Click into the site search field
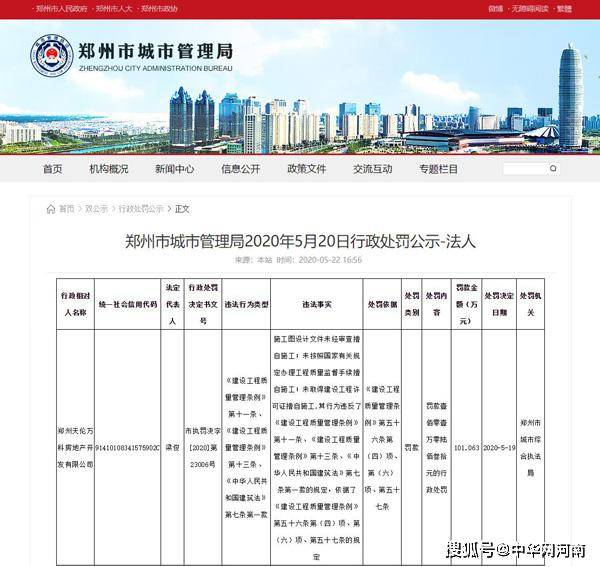Screen dimensions: 600x567 (526, 168)
